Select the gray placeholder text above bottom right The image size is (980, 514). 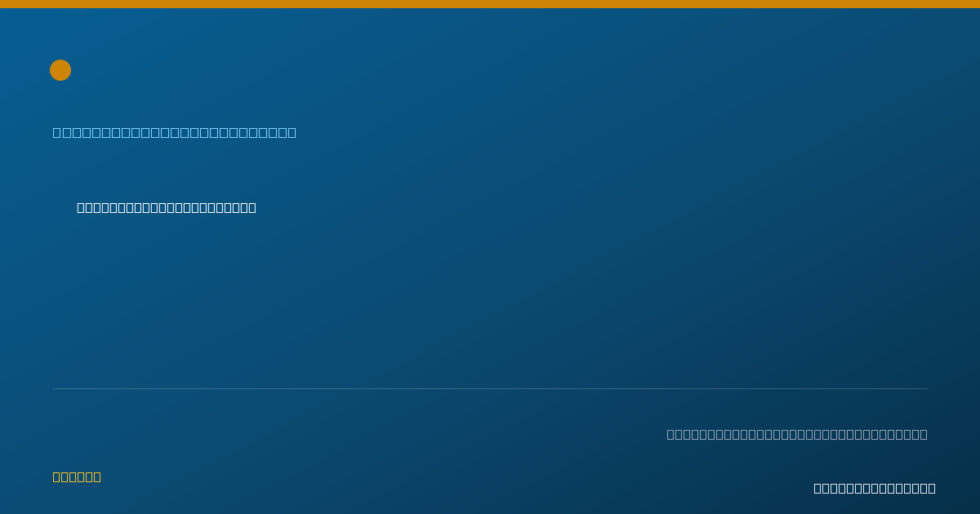pyautogui.click(x=797, y=434)
